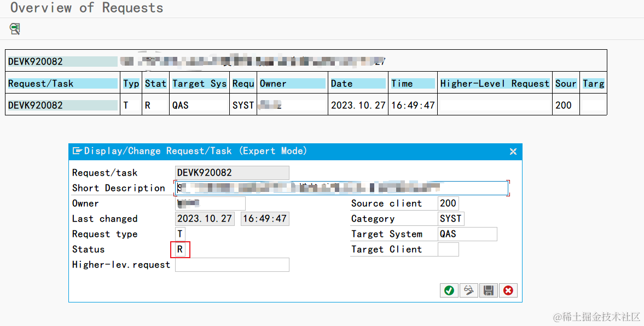Image resolution: width=644 pixels, height=326 pixels.
Task: Confirm dialog with green checkmark button
Action: 449,290
